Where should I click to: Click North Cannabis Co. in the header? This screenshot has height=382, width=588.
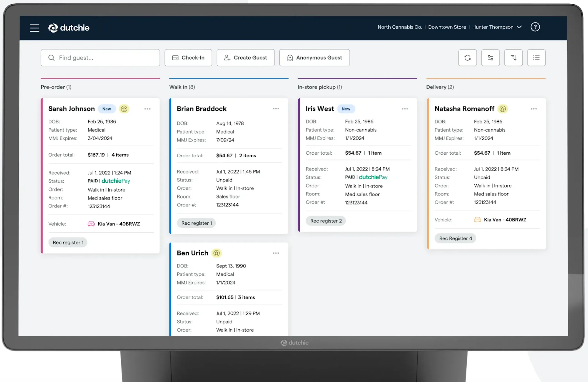[x=400, y=27]
